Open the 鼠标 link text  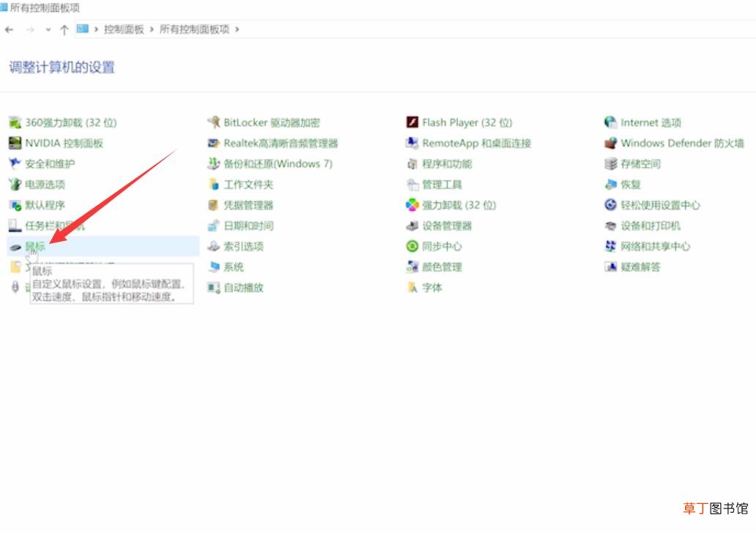(35, 247)
